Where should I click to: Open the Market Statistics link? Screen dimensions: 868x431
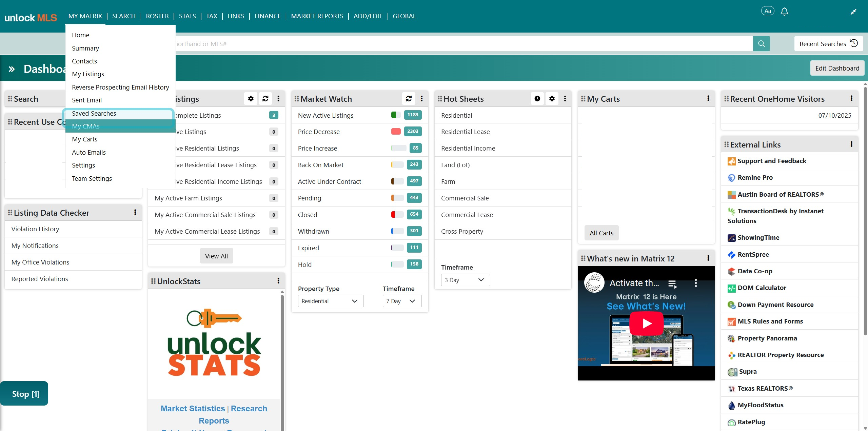(193, 409)
